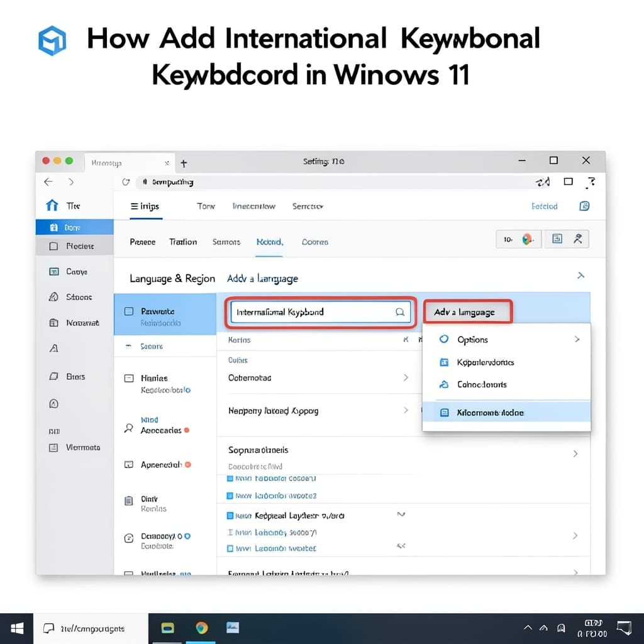Switch to the Semctor tab

click(308, 206)
